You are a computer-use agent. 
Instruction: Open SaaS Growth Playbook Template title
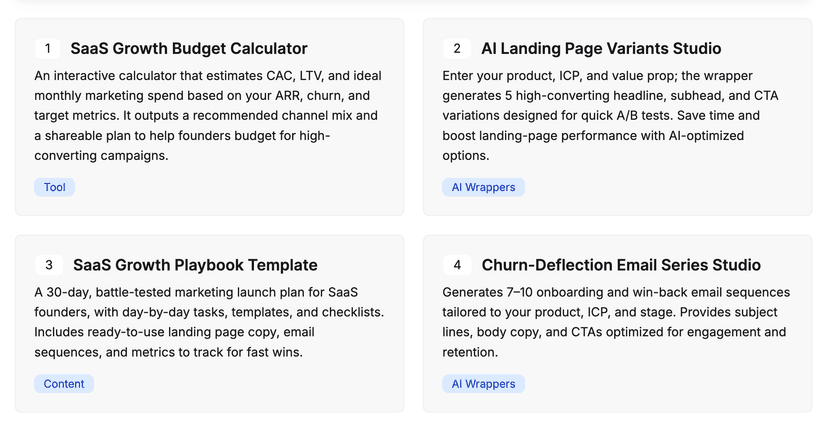coord(195,265)
